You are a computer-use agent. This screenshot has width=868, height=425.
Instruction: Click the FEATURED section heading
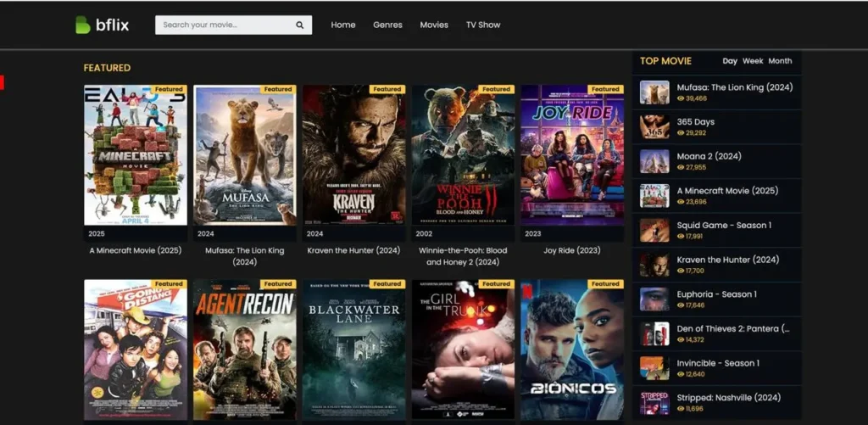(107, 68)
